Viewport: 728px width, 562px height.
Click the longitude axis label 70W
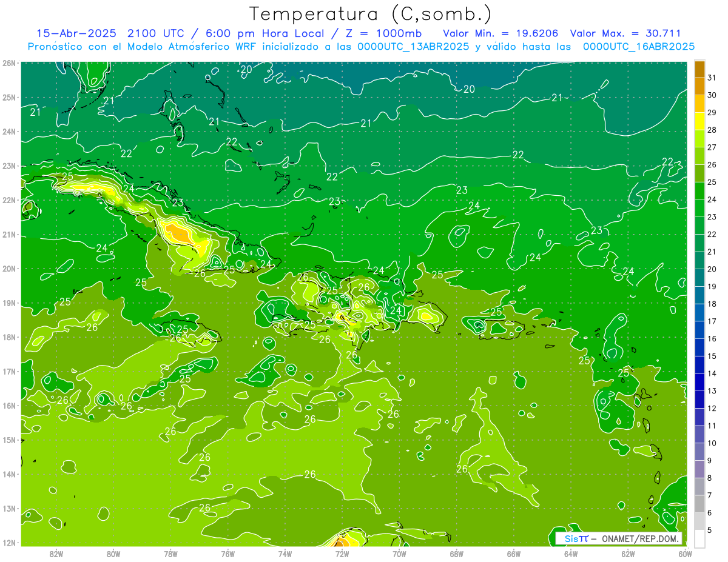[399, 554]
